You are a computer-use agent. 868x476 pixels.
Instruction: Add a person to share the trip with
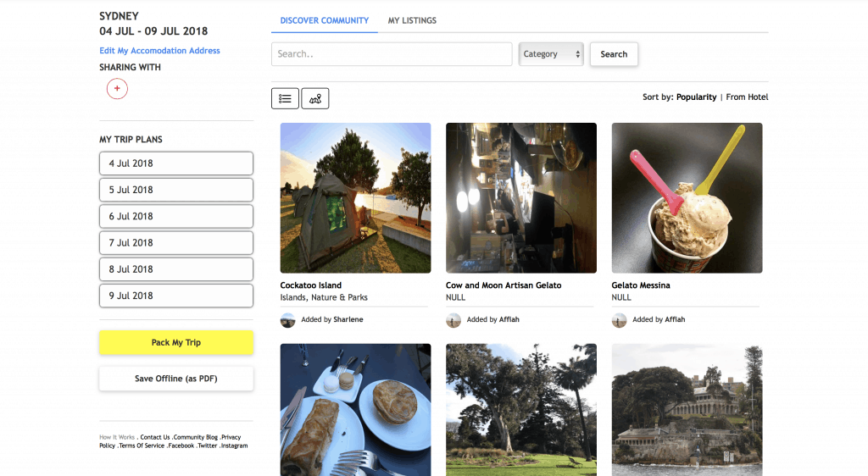117,88
